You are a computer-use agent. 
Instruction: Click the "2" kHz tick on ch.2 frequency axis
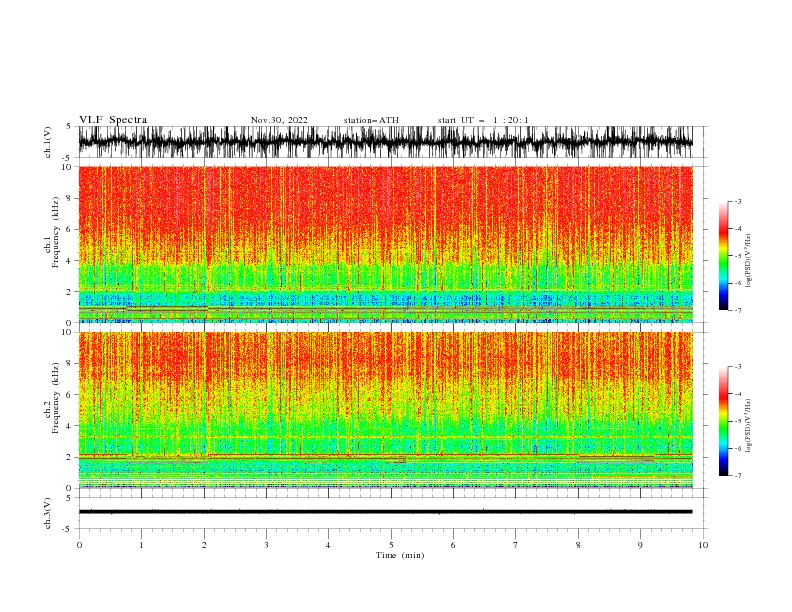(x=70, y=457)
